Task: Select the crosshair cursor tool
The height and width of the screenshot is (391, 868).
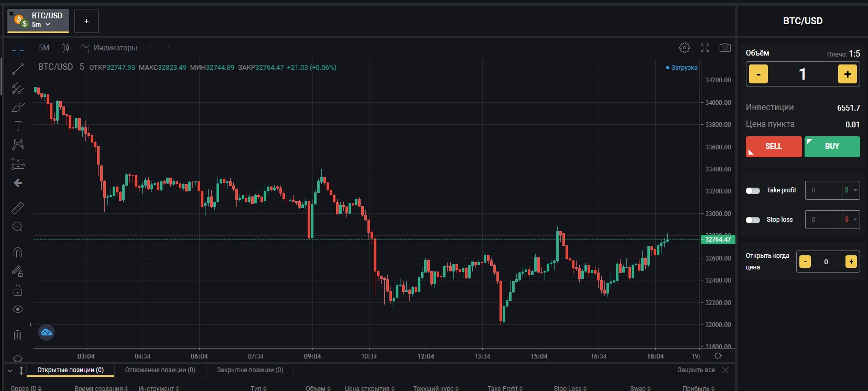Action: coord(18,50)
